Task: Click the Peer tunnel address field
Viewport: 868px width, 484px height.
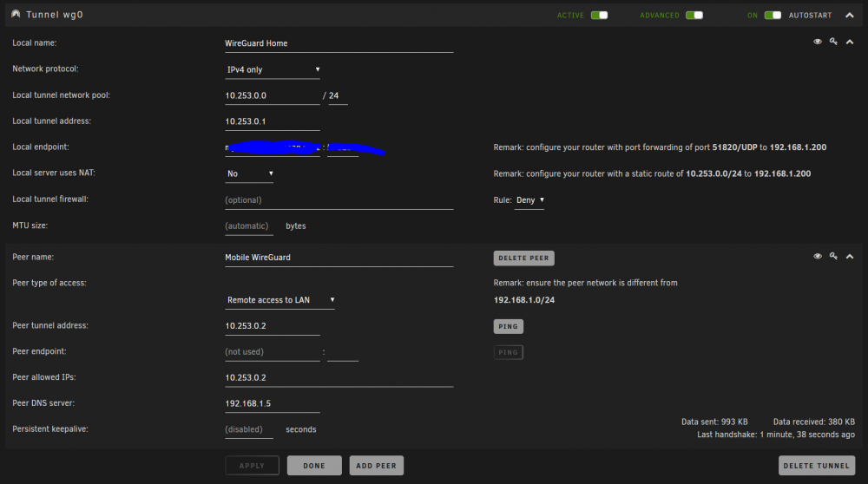Action: [273, 326]
